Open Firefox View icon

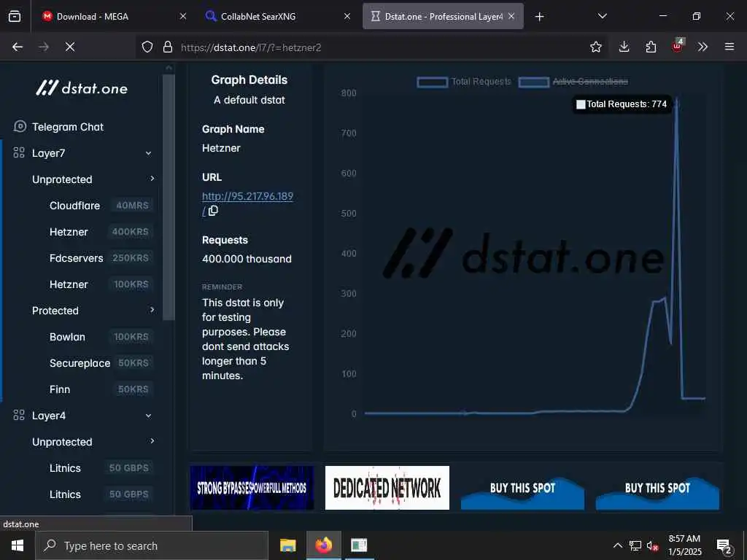15,17
